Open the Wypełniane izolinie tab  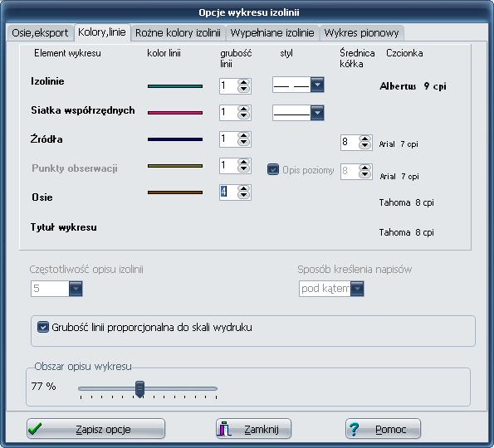[x=272, y=33]
